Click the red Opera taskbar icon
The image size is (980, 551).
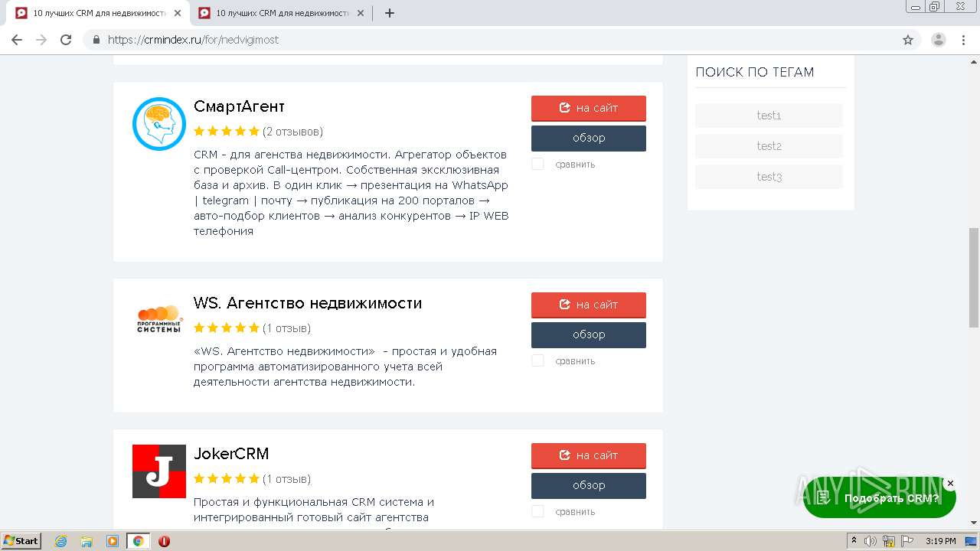(x=164, y=541)
